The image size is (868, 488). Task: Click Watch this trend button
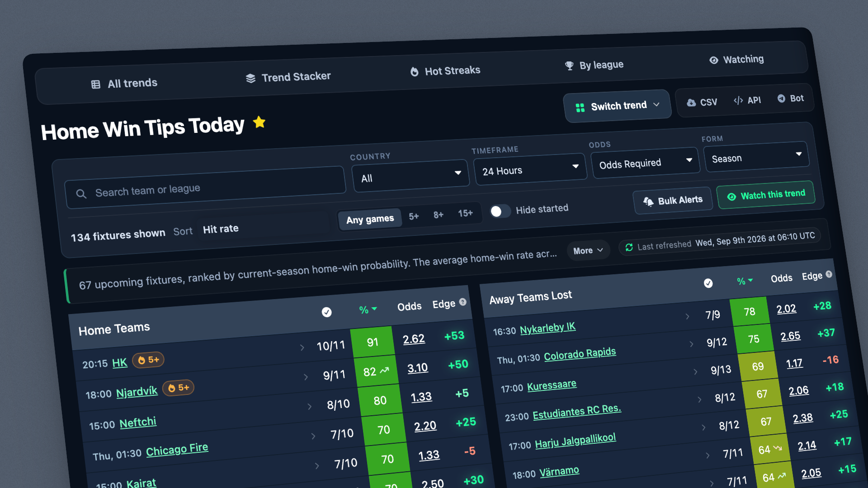[x=766, y=195]
